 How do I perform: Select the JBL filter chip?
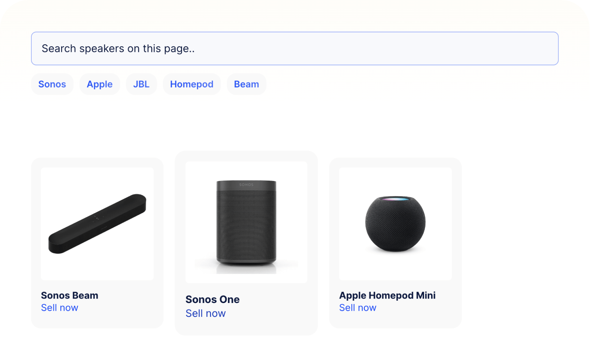pyautogui.click(x=141, y=84)
